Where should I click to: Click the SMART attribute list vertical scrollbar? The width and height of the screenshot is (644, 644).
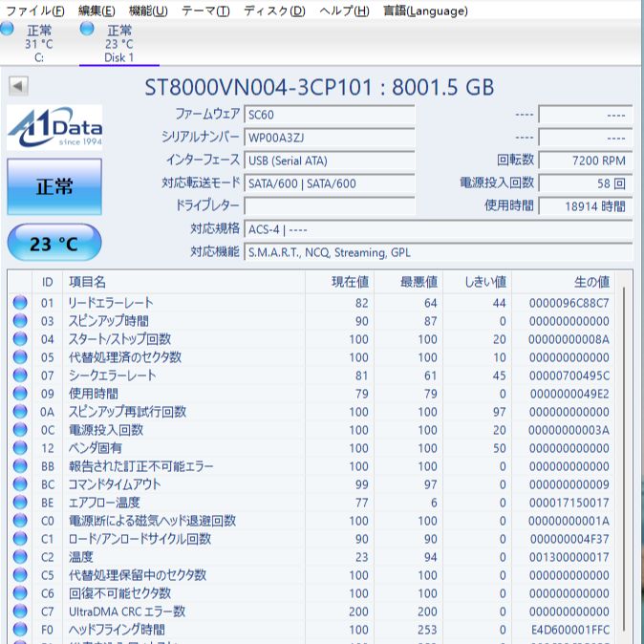tap(624, 458)
